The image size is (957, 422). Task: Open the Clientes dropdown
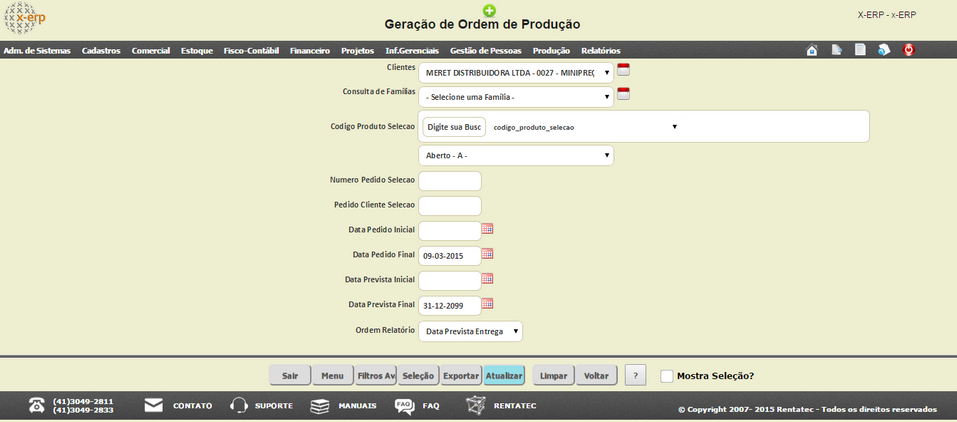pyautogui.click(x=516, y=73)
